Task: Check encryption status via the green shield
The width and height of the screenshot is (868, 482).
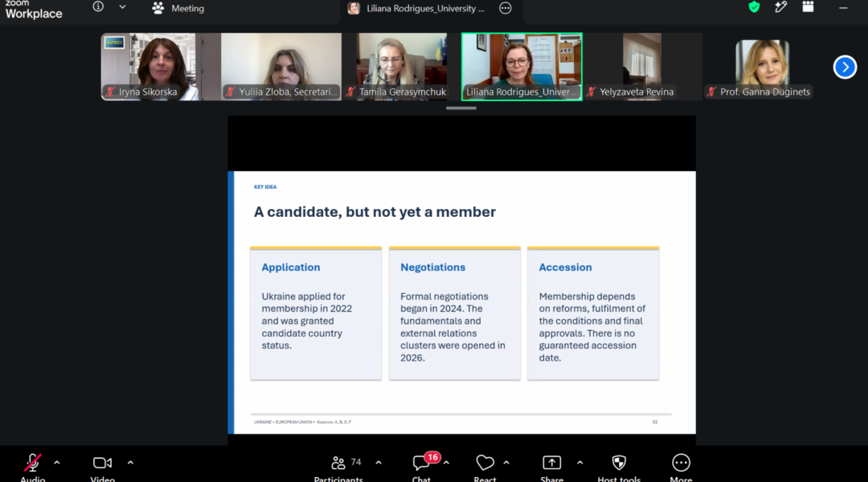Action: tap(754, 6)
